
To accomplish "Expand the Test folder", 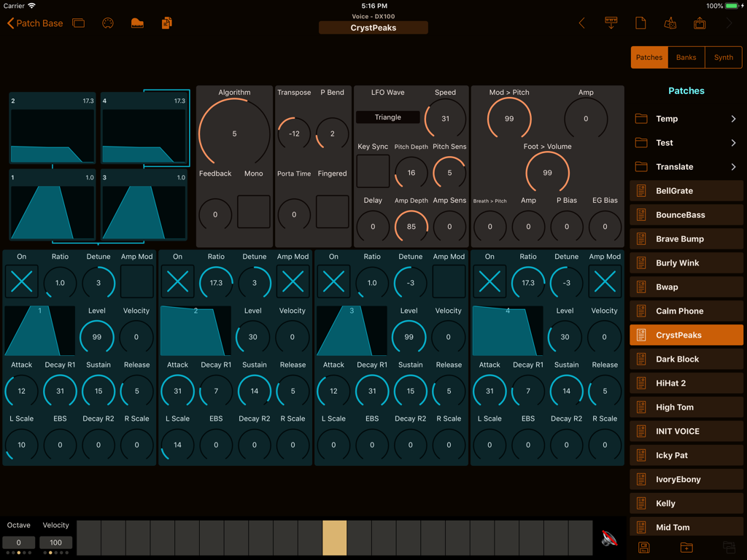I will click(686, 142).
